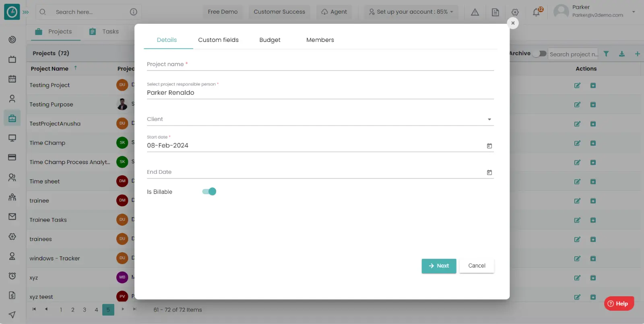
Task: Click the Search project name field
Action: [x=573, y=54]
